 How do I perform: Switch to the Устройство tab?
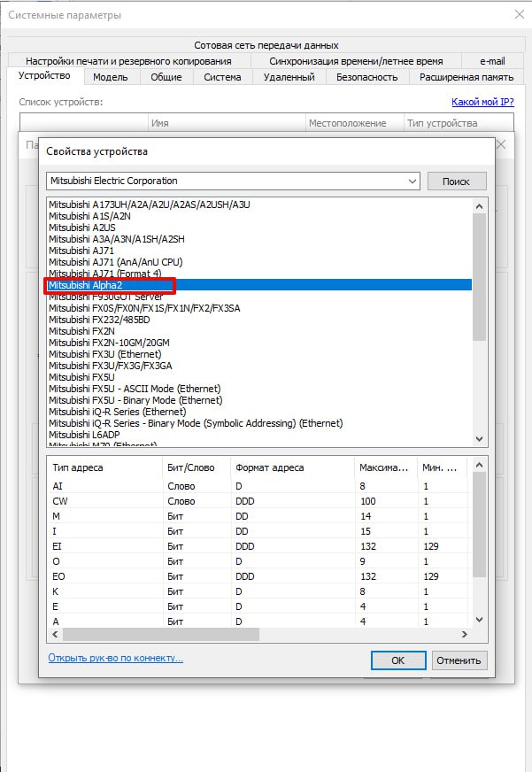[x=44, y=76]
